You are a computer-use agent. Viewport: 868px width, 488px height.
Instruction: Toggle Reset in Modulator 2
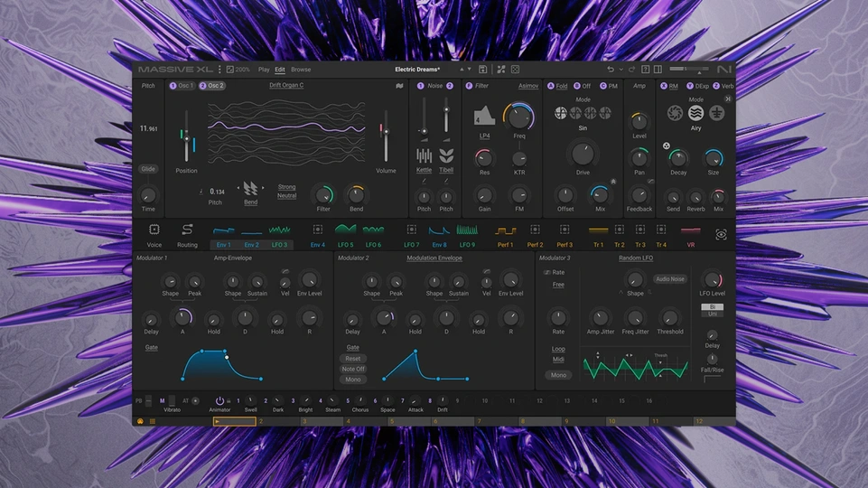[353, 359]
